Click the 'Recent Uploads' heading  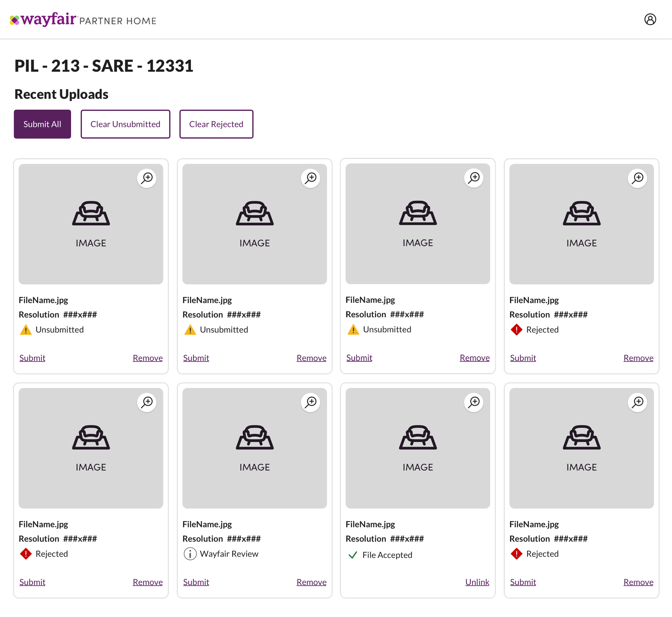[61, 95]
